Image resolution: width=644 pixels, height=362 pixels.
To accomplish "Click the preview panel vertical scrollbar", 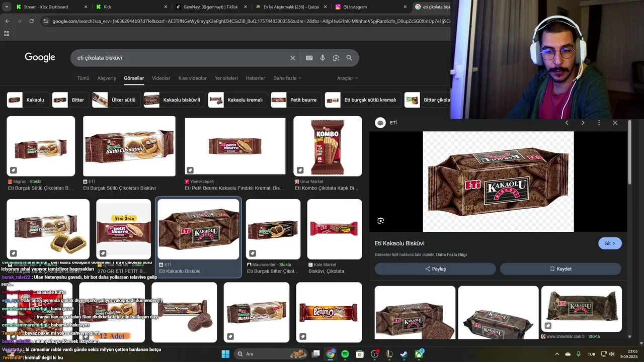I will 630,152.
